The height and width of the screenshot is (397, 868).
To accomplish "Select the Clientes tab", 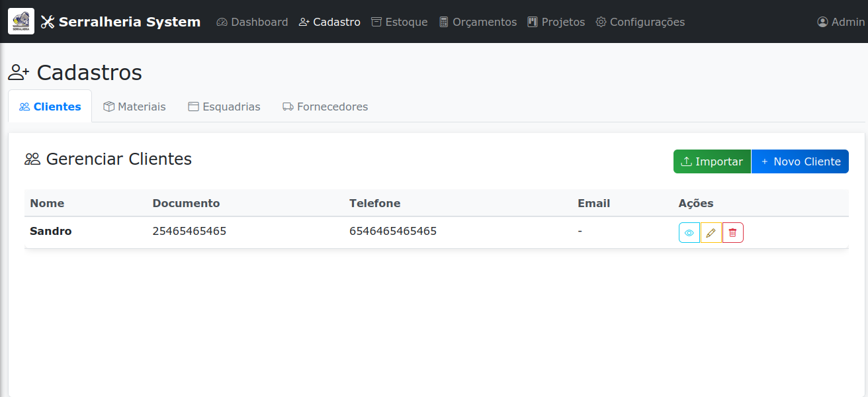I will coord(50,107).
